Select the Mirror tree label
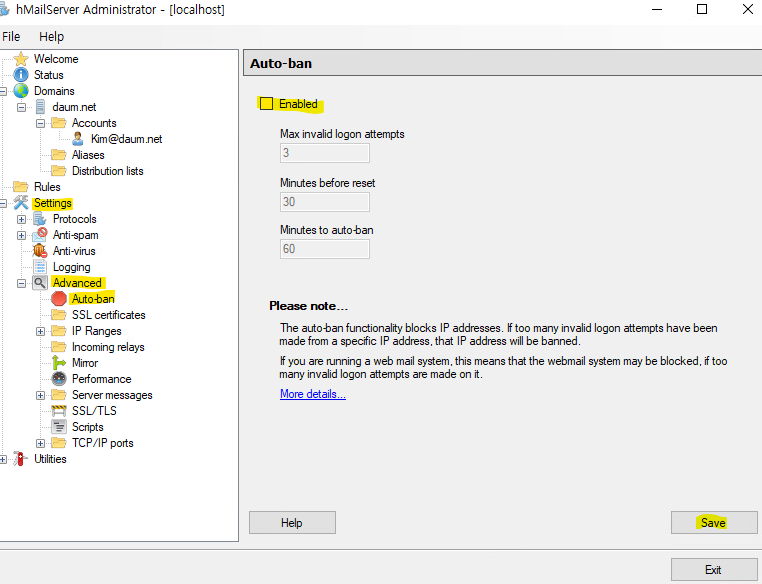The image size is (762, 584). [x=85, y=363]
